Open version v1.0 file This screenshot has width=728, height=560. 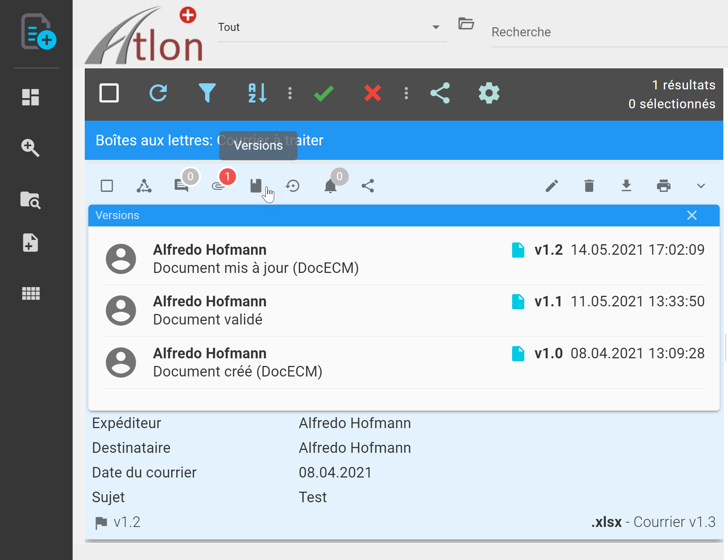(518, 354)
